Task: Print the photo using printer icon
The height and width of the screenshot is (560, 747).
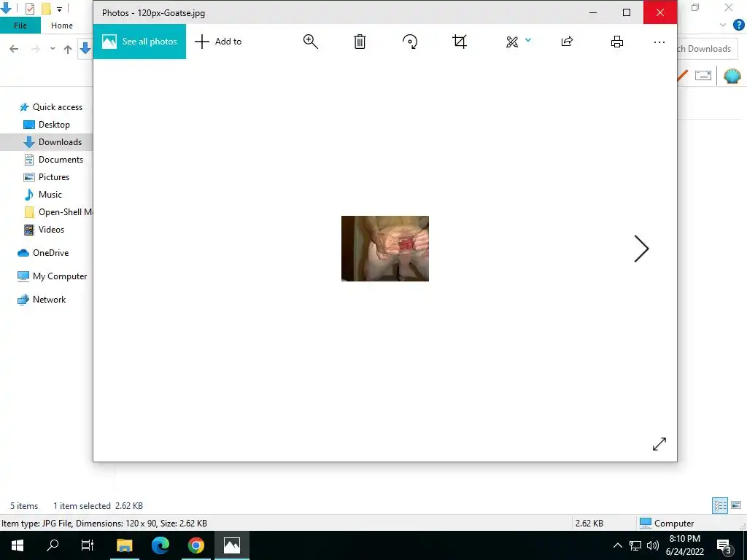Action: pyautogui.click(x=617, y=42)
